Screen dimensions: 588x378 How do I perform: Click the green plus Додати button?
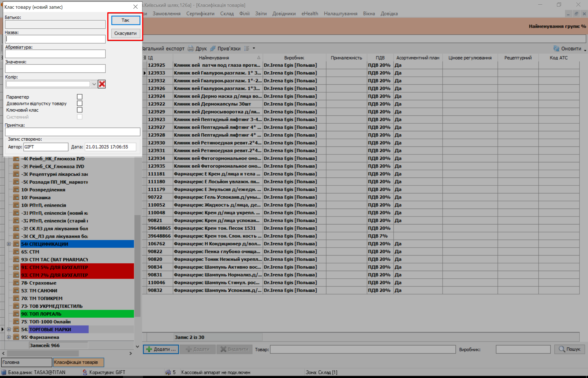point(161,349)
